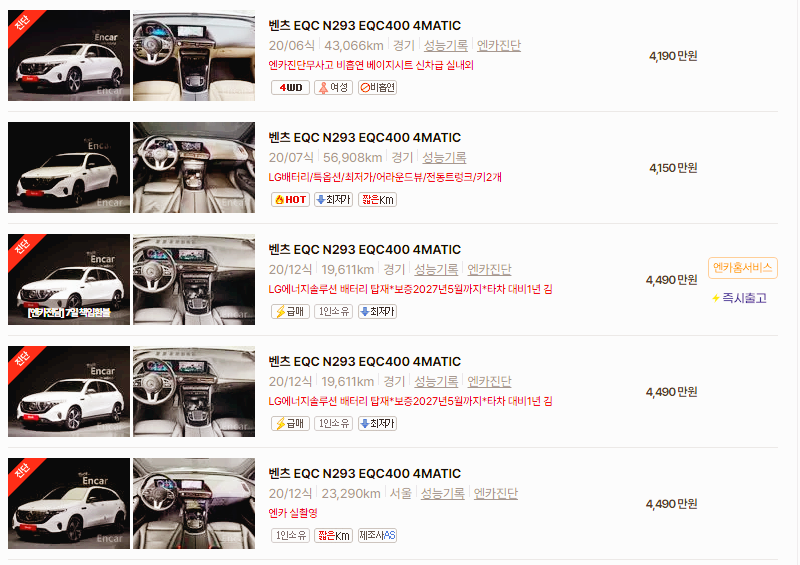Open 엔카진단 link on first listing
The height and width of the screenshot is (565, 800).
tap(498, 45)
